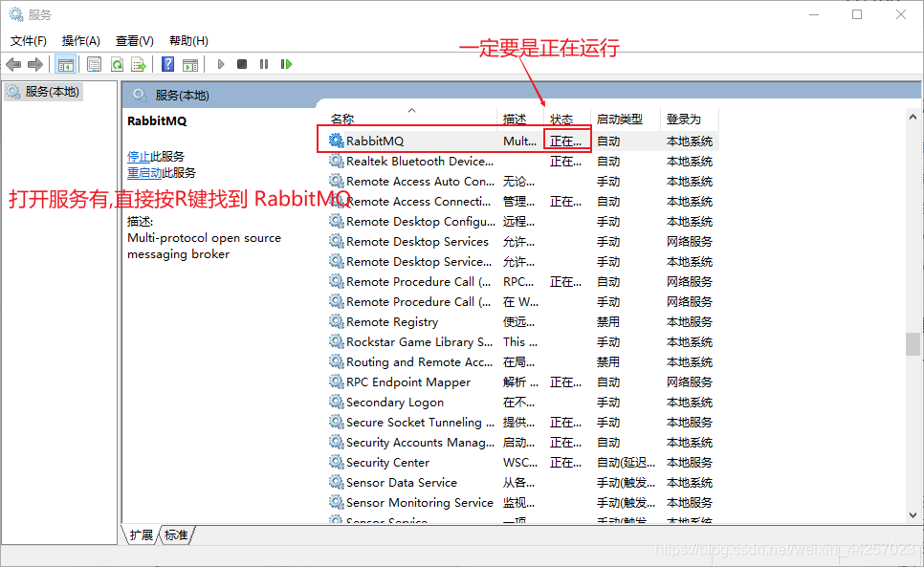
Task: Click the Back arrow toolbar icon
Action: pyautogui.click(x=13, y=64)
